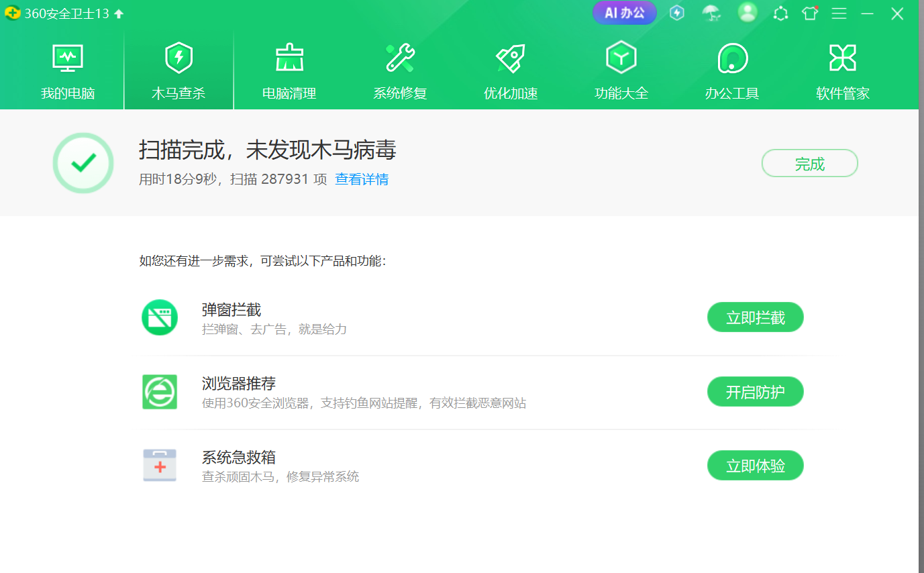Click the 弹窗拦截 round green icon
The width and height of the screenshot is (924, 573).
160,317
